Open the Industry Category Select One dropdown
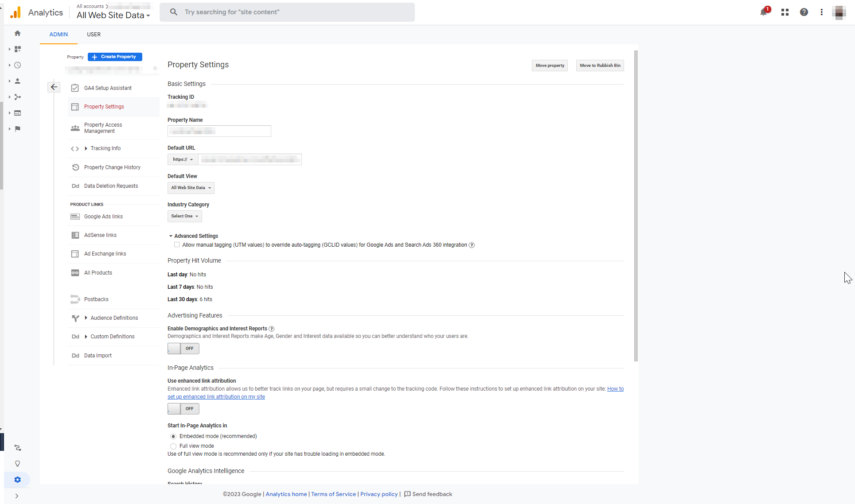This screenshot has height=504, width=855. point(184,216)
